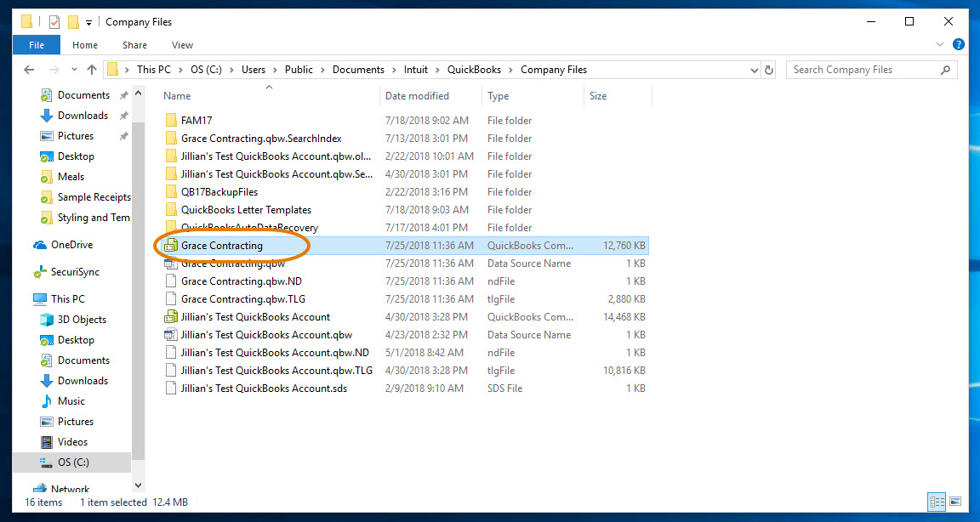Click navigation pane scrollbar down arrow
980x522 pixels.
[138, 485]
